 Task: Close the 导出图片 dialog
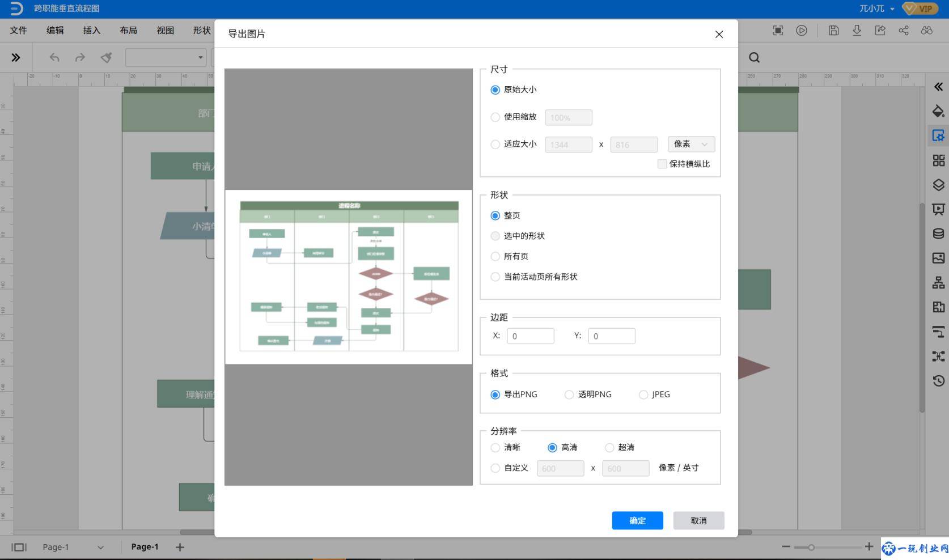(x=719, y=34)
